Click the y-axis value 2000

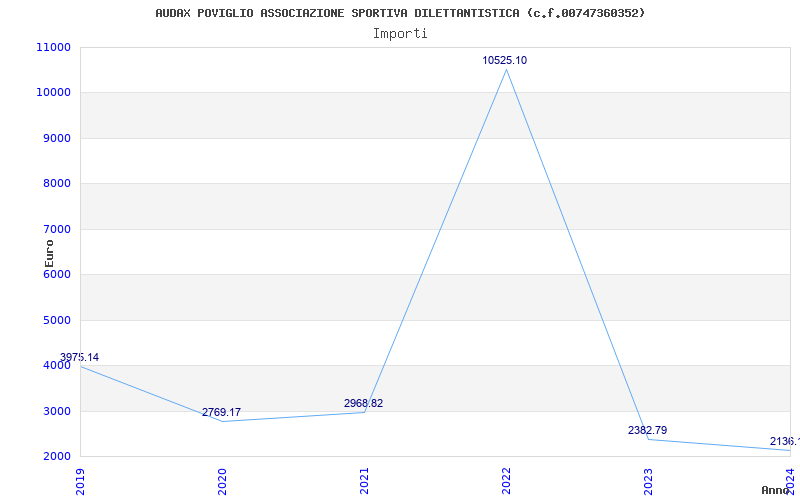pos(55,457)
